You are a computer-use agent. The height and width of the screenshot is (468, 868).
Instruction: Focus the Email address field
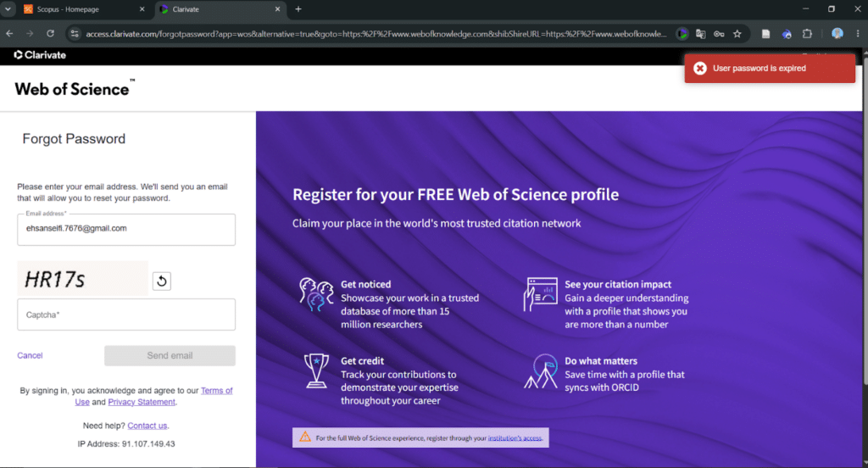point(126,229)
